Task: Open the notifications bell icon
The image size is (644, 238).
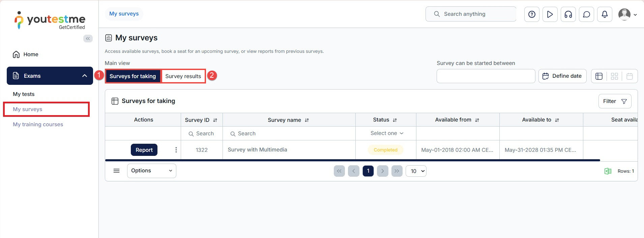Action: 605,14
